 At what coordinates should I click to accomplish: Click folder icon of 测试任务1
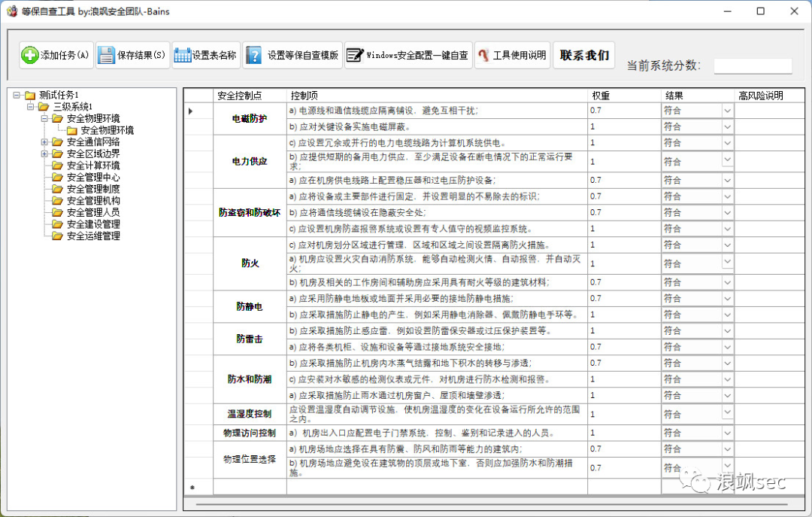(30, 95)
